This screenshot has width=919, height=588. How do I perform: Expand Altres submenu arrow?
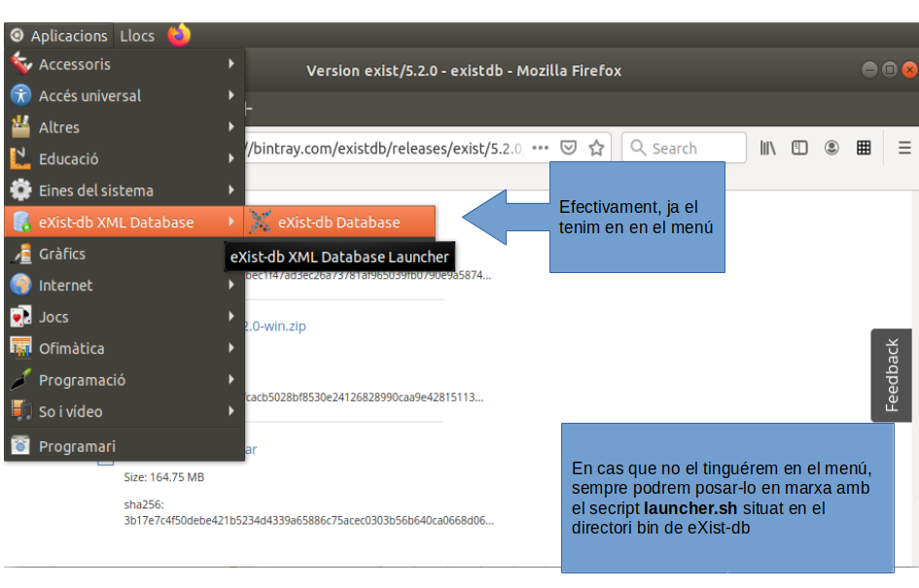[231, 126]
